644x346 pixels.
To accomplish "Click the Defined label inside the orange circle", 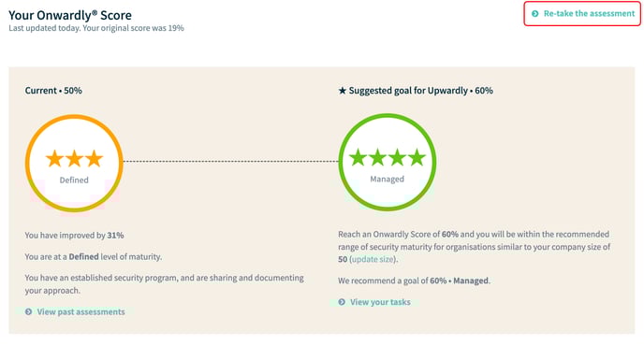I will click(x=74, y=180).
